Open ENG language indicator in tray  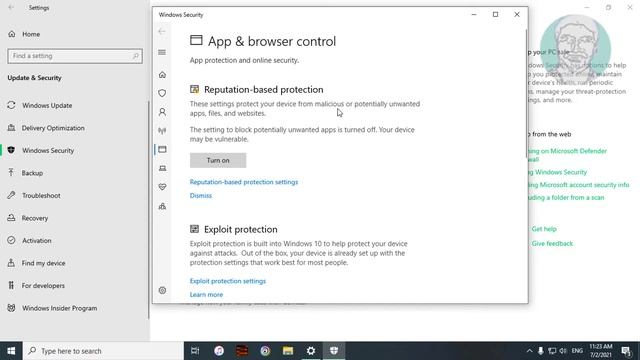click(x=577, y=351)
